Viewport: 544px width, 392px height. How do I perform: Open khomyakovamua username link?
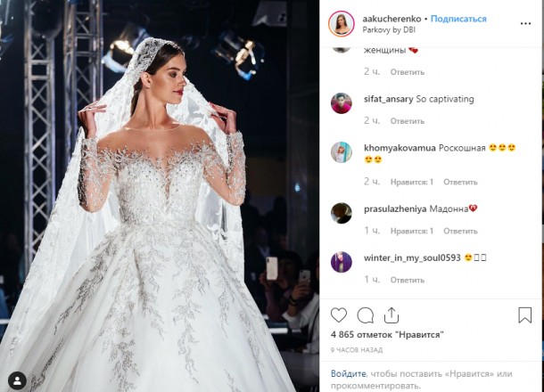pos(400,148)
